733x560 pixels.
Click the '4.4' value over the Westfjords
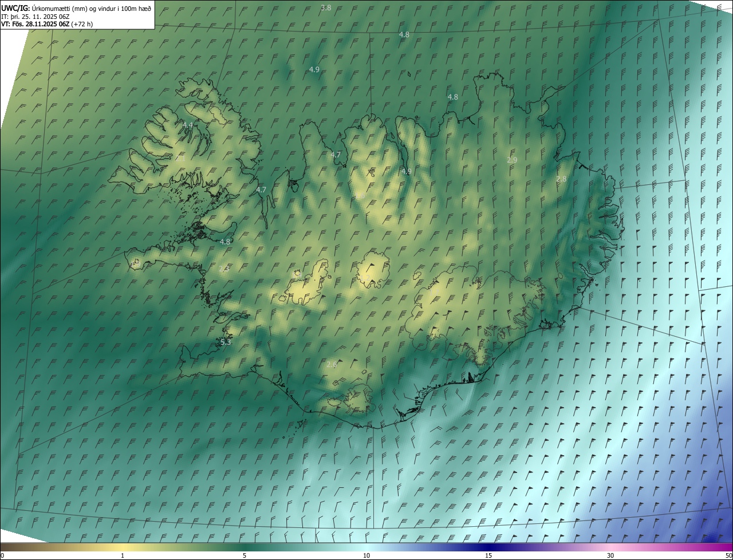coord(188,125)
